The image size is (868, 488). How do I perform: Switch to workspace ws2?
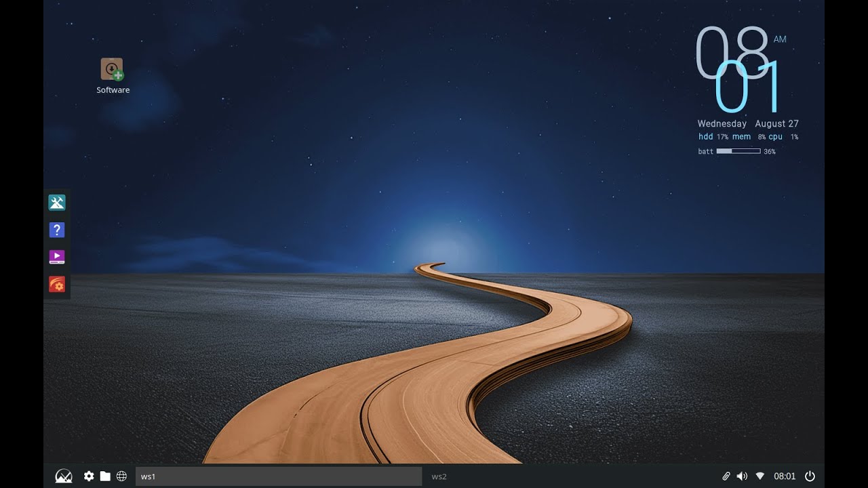tap(439, 476)
